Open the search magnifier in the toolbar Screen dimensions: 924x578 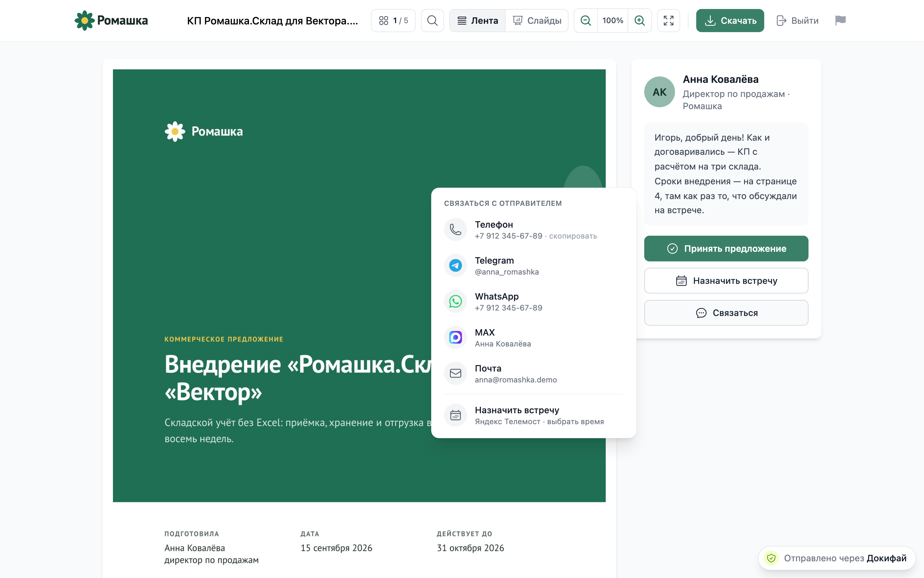[x=432, y=21]
